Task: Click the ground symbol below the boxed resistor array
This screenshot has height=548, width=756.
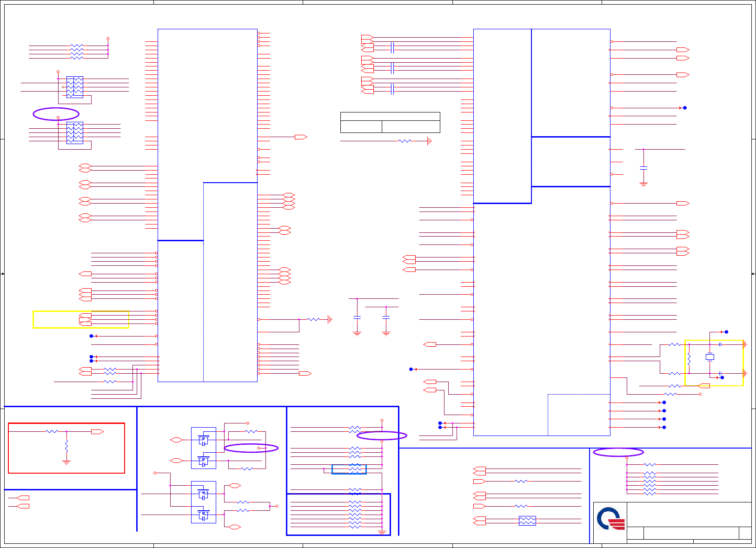Action: coord(382,533)
